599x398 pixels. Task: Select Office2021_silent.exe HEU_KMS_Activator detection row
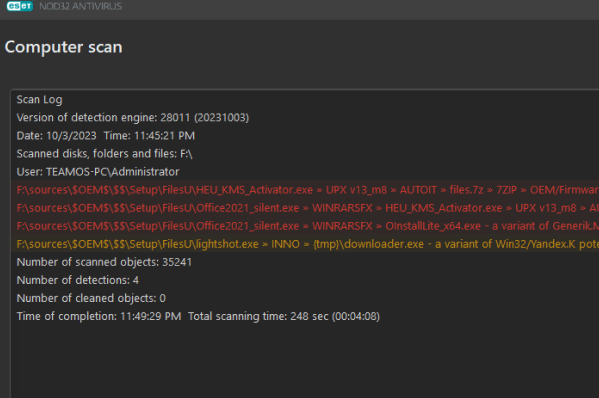click(x=305, y=207)
